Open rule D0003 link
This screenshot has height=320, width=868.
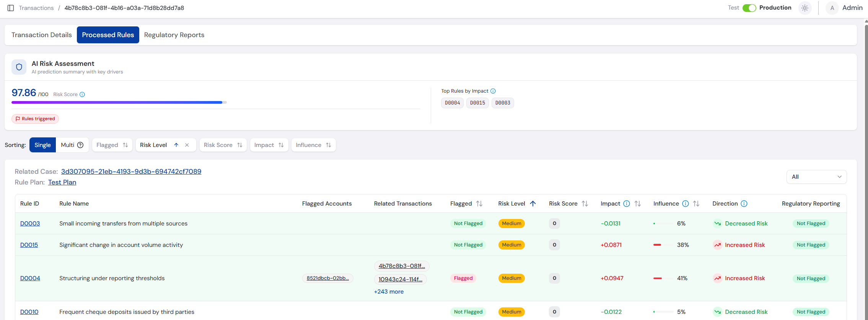[x=30, y=224]
